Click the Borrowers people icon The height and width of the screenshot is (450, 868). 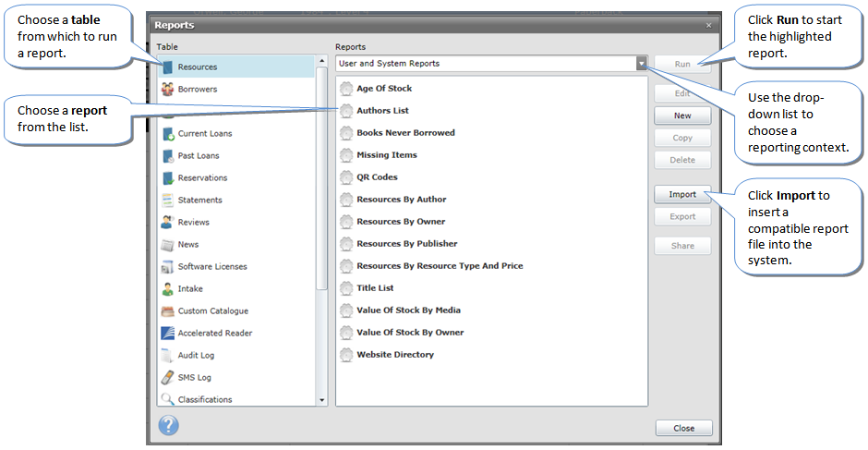coord(167,89)
